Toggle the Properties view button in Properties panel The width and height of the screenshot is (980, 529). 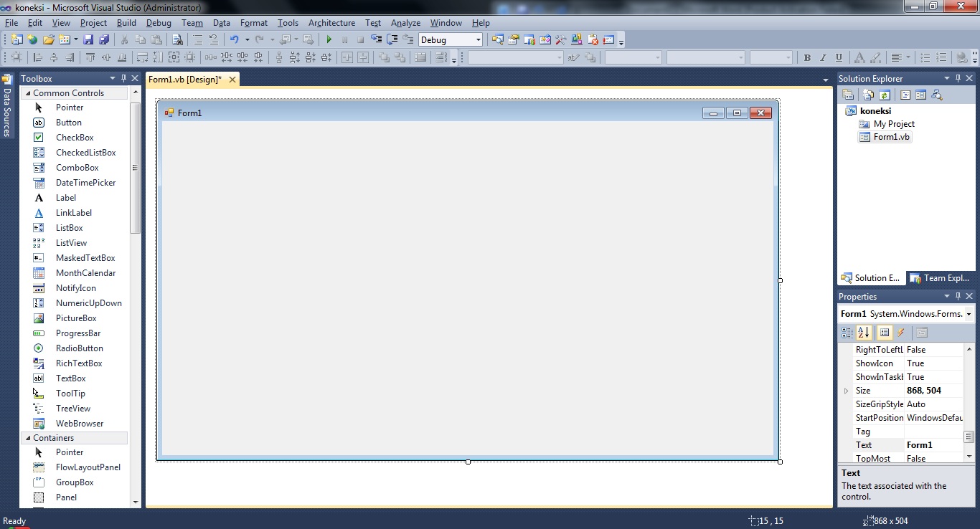pos(885,333)
